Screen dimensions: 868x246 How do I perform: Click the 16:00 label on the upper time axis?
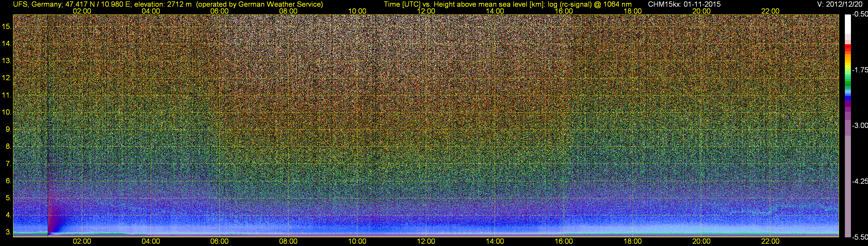564,11
